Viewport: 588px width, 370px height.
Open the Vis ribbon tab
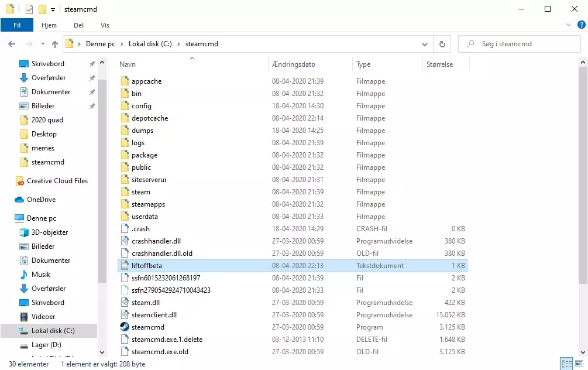point(105,25)
